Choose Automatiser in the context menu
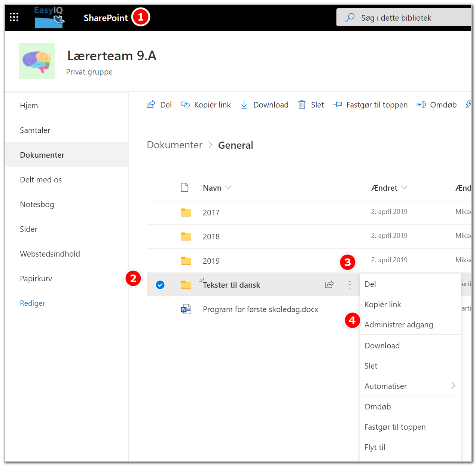 [411, 386]
